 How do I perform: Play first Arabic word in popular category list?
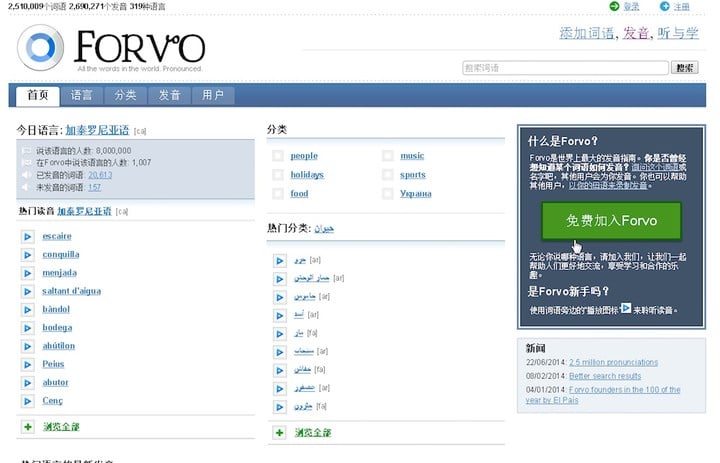[280, 261]
